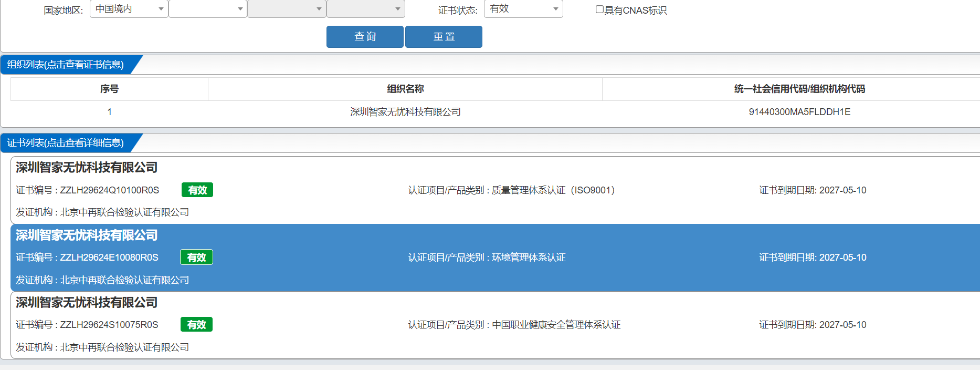Click the 证书状态 field label

[458, 10]
